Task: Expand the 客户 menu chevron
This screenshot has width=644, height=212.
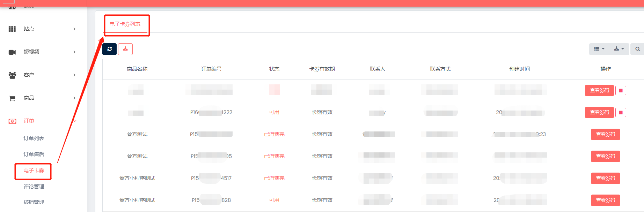Action: click(x=74, y=75)
